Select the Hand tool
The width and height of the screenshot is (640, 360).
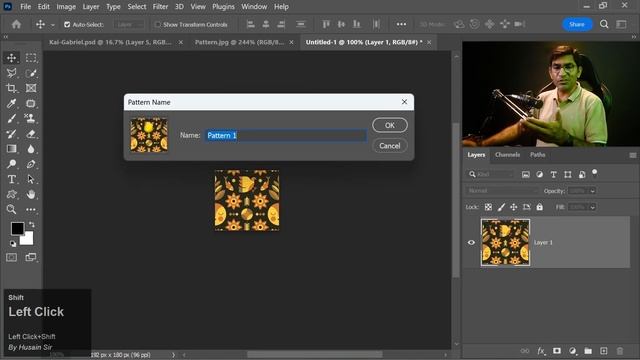pyautogui.click(x=31, y=194)
